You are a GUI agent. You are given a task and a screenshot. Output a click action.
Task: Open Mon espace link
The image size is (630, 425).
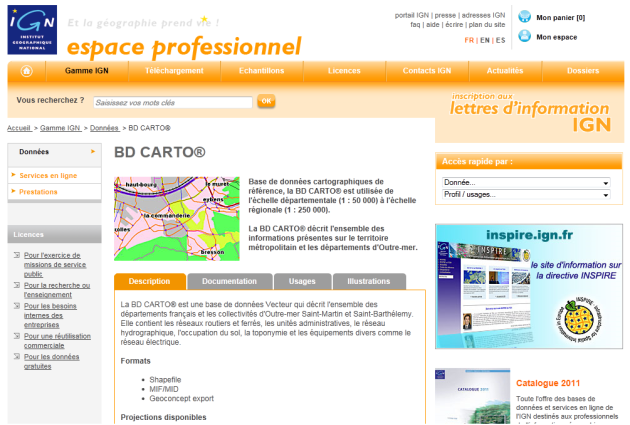coord(556,37)
